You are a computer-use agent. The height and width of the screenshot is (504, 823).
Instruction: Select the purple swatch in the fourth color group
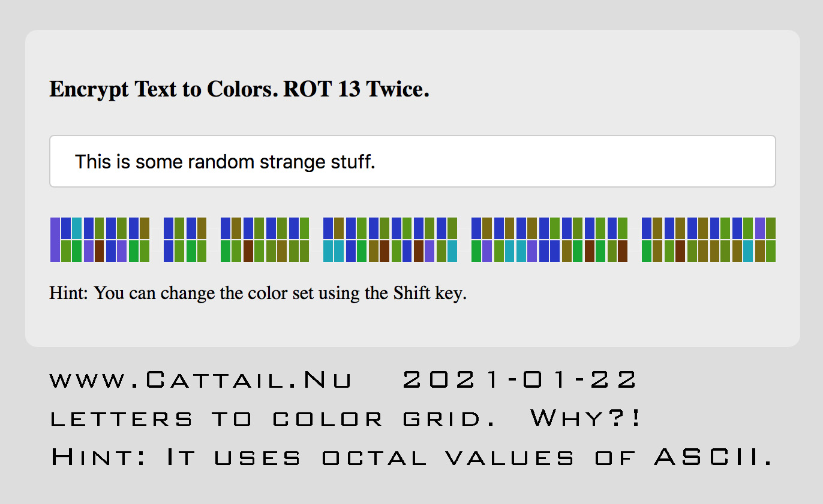coord(429,251)
